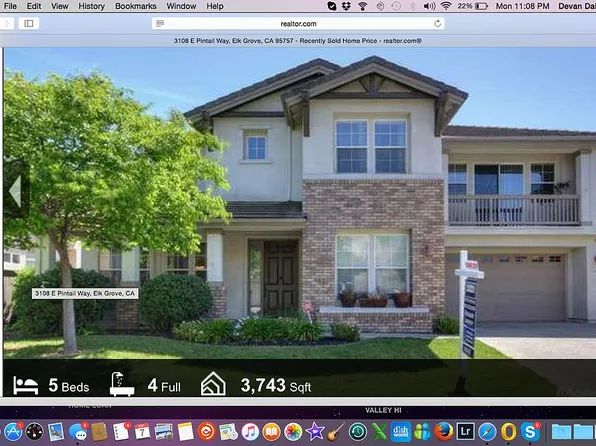Open the Help menu
The height and width of the screenshot is (446, 596).
215,6
